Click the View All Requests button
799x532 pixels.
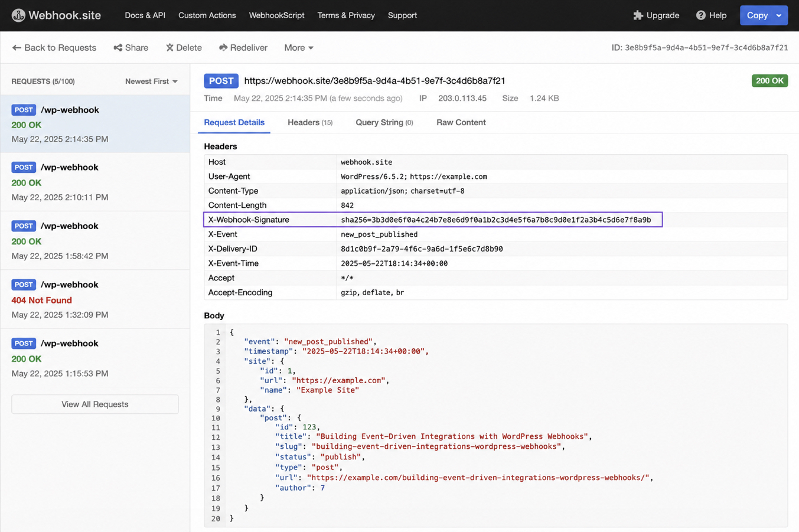(95, 404)
